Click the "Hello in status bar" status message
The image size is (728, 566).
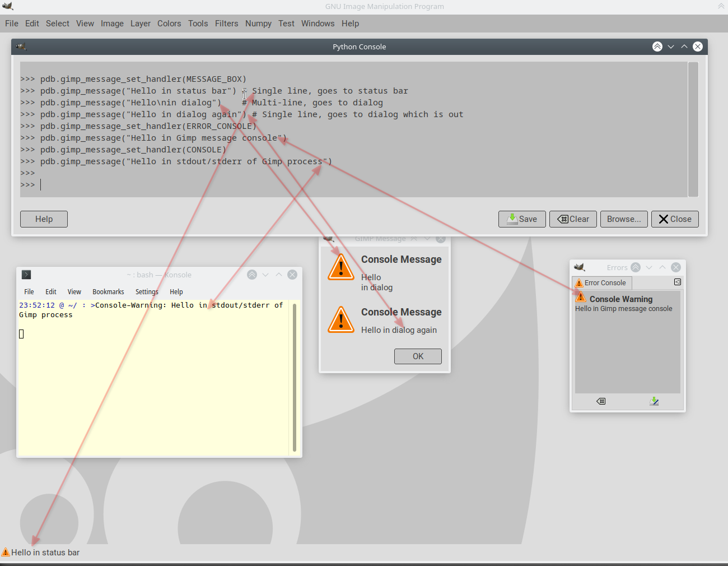(x=45, y=553)
